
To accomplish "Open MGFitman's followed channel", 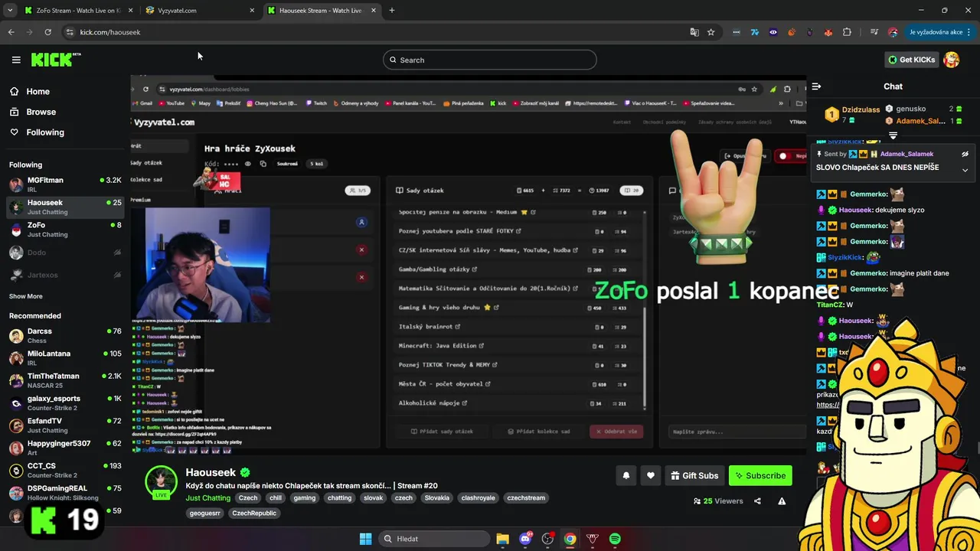I will [x=65, y=184].
